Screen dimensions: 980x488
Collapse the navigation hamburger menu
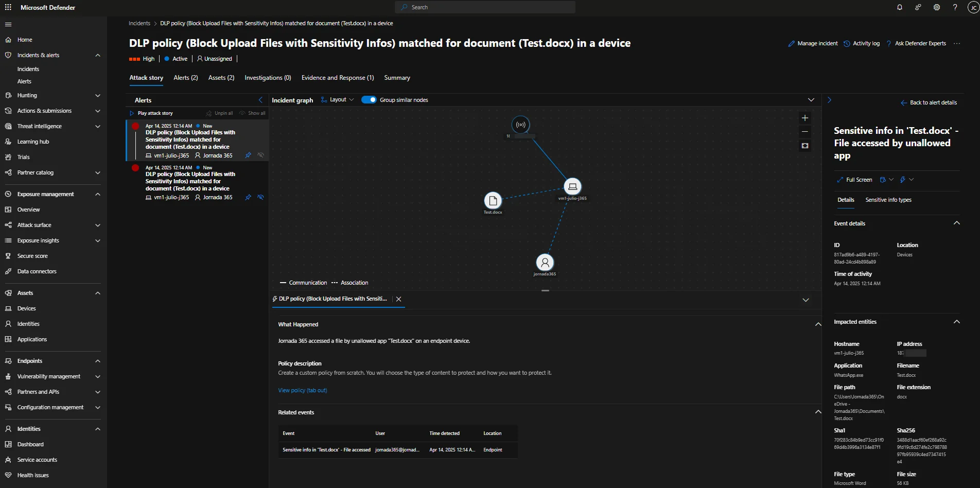[x=8, y=24]
